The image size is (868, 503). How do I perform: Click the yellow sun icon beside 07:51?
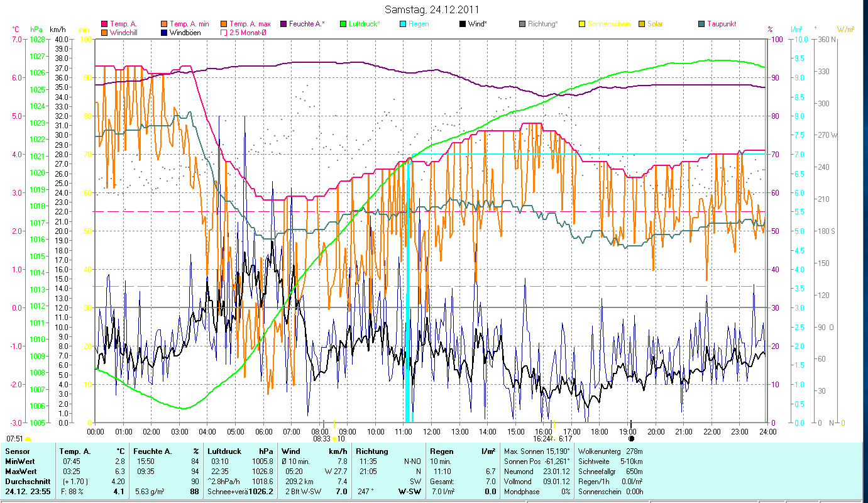(x=28, y=438)
